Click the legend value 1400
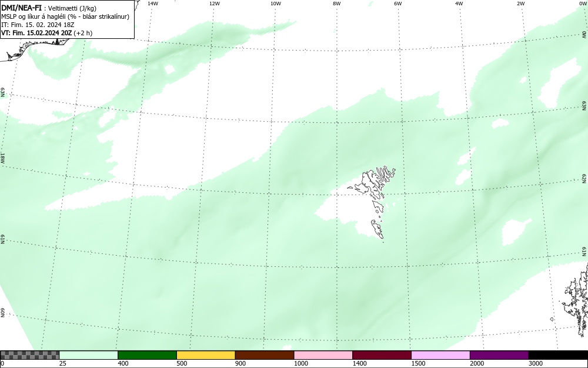This screenshot has width=588, height=368. [x=360, y=363]
